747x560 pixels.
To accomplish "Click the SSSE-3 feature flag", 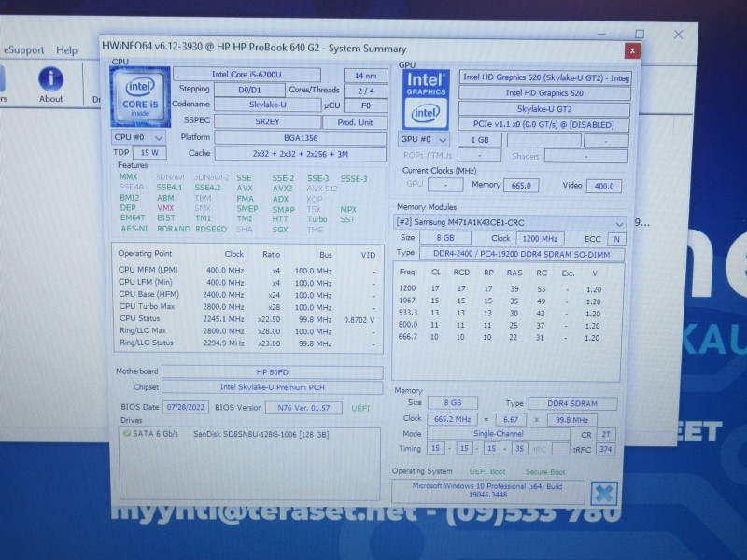I will coord(354,179).
